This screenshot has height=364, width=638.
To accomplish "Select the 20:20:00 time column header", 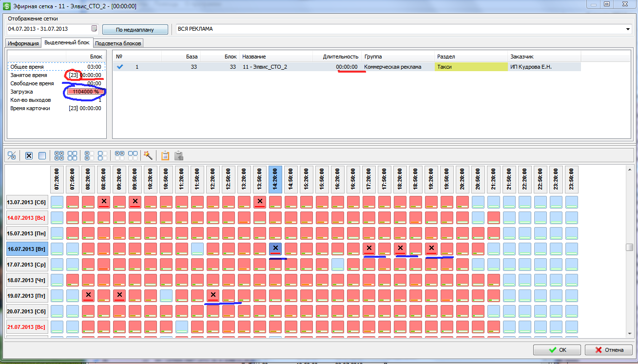I will pos(463,179).
